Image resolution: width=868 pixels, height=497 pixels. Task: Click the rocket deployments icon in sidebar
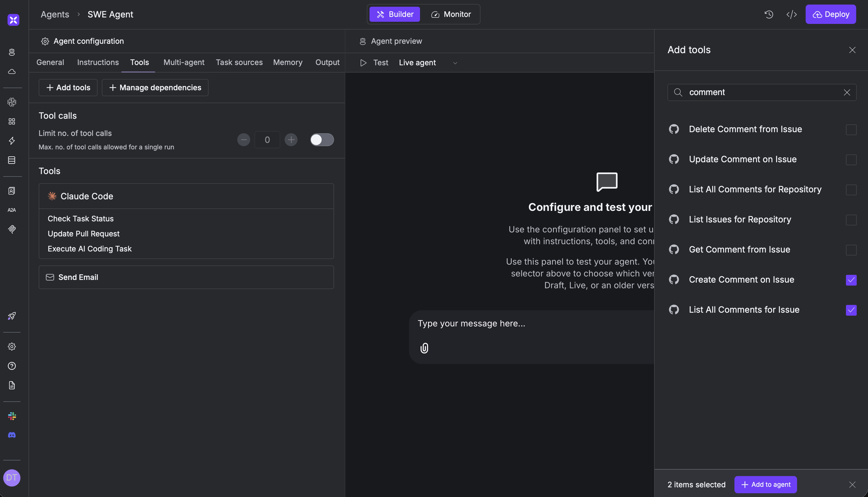(12, 316)
